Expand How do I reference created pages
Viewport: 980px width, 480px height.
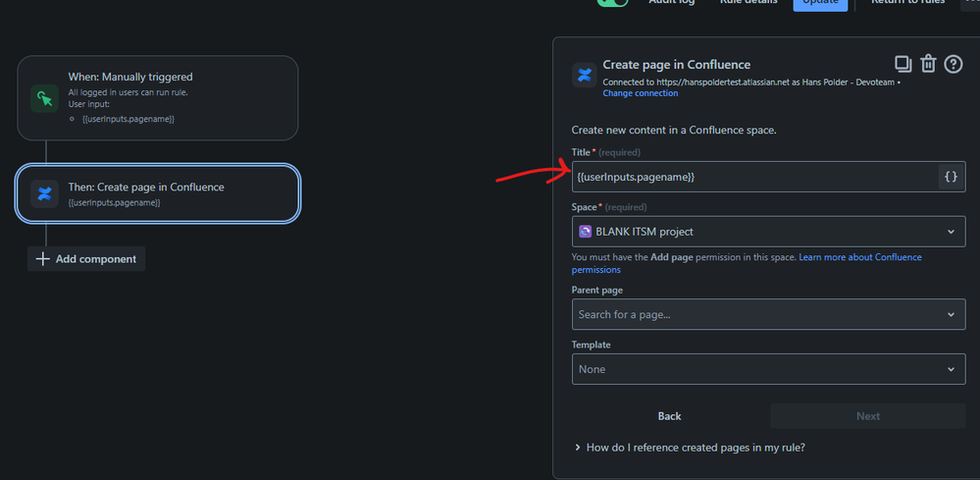click(690, 448)
